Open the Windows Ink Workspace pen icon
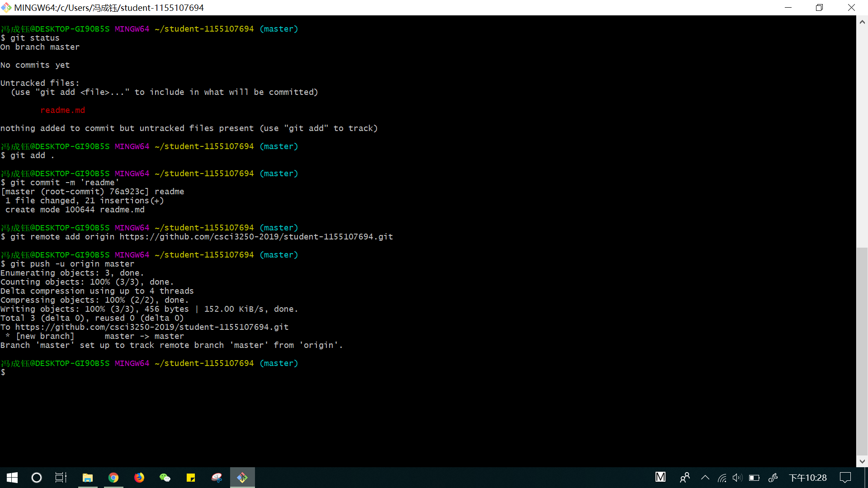 tap(773, 478)
